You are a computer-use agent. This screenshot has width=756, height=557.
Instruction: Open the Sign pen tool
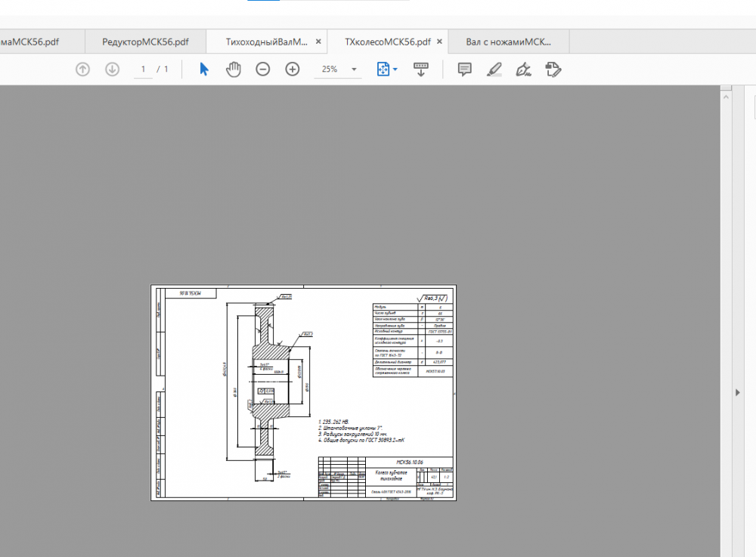coord(522,70)
